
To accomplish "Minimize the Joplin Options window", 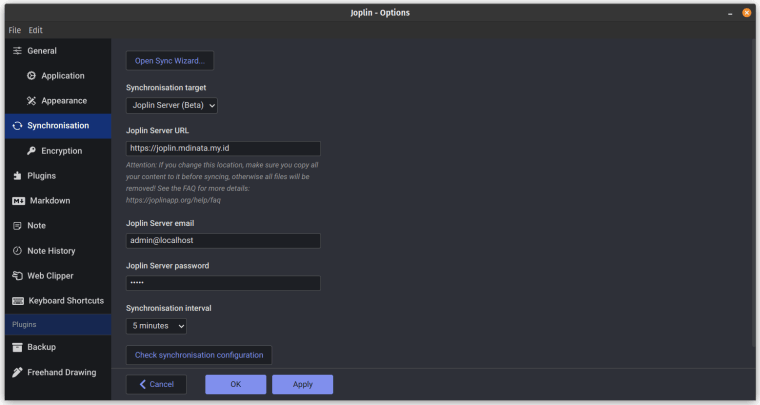I will [x=730, y=14].
